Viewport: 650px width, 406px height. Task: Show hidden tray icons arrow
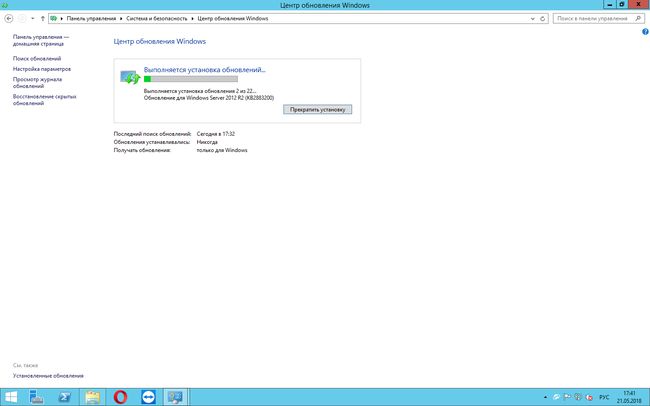click(x=545, y=397)
